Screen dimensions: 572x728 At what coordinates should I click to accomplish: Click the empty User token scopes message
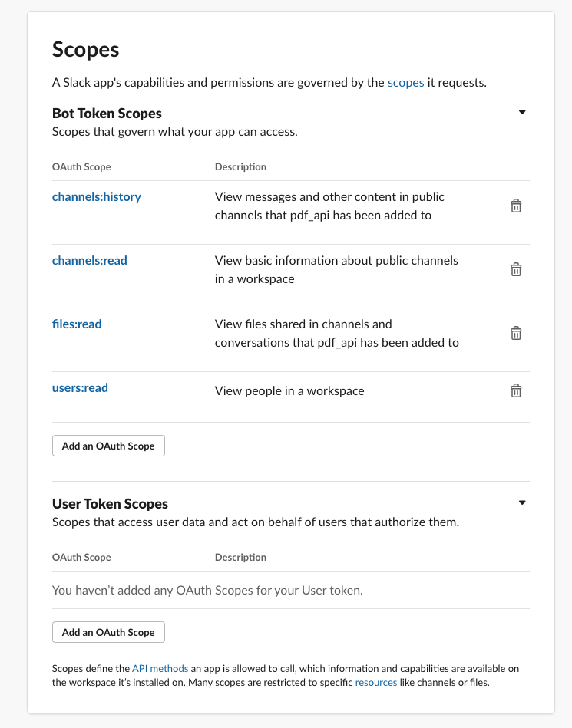coord(207,590)
